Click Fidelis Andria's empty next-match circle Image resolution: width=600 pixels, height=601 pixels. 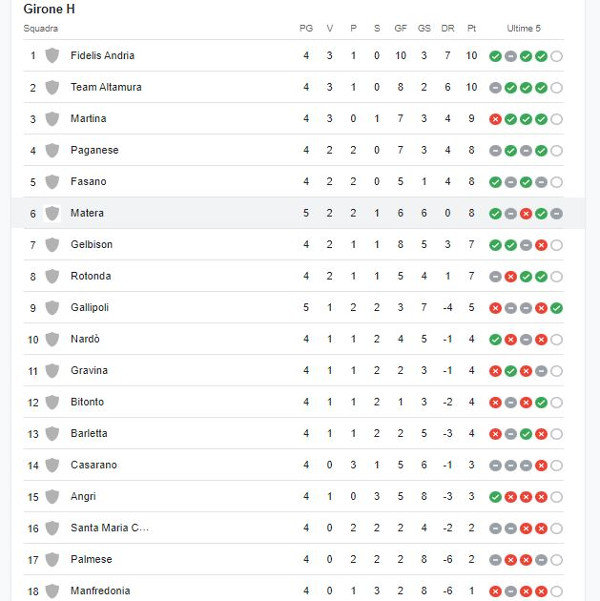556,56
